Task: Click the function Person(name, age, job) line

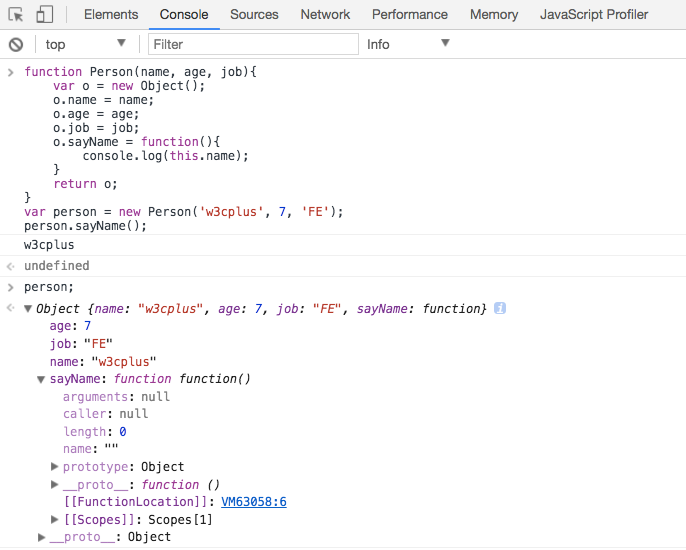Action: (140, 72)
